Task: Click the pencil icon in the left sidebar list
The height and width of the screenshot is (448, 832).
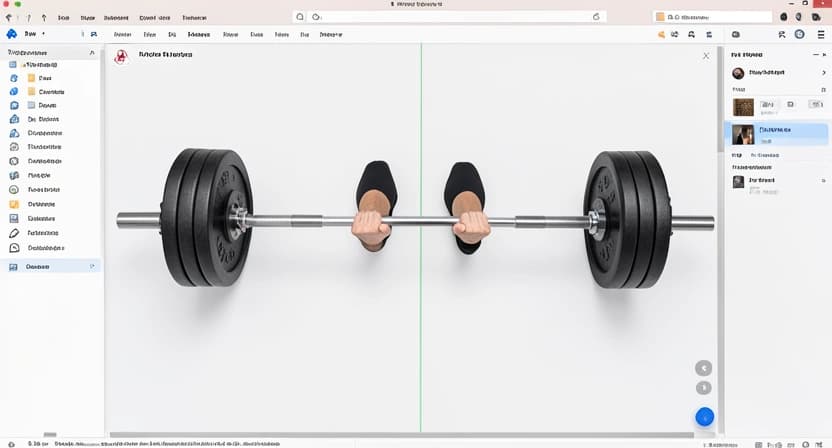Action: [14, 233]
